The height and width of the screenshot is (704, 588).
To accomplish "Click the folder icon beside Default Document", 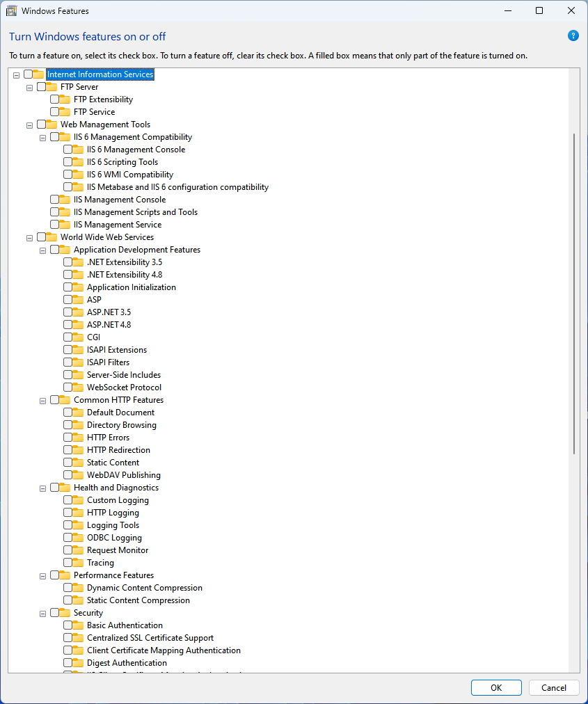I will [78, 412].
